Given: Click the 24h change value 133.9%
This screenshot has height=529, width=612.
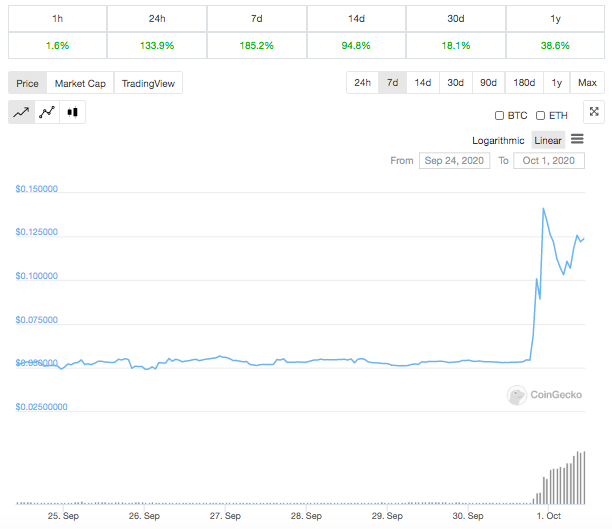Looking at the screenshot, I should (157, 46).
